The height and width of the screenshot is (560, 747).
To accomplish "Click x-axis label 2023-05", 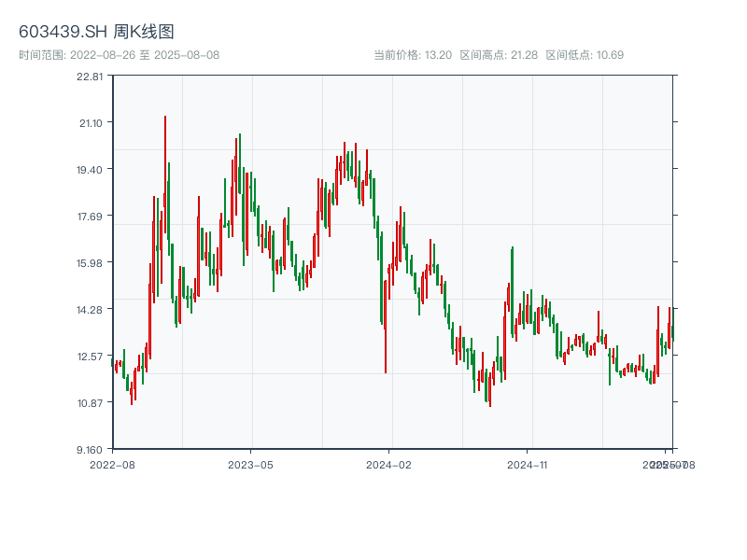I will coord(250,465).
